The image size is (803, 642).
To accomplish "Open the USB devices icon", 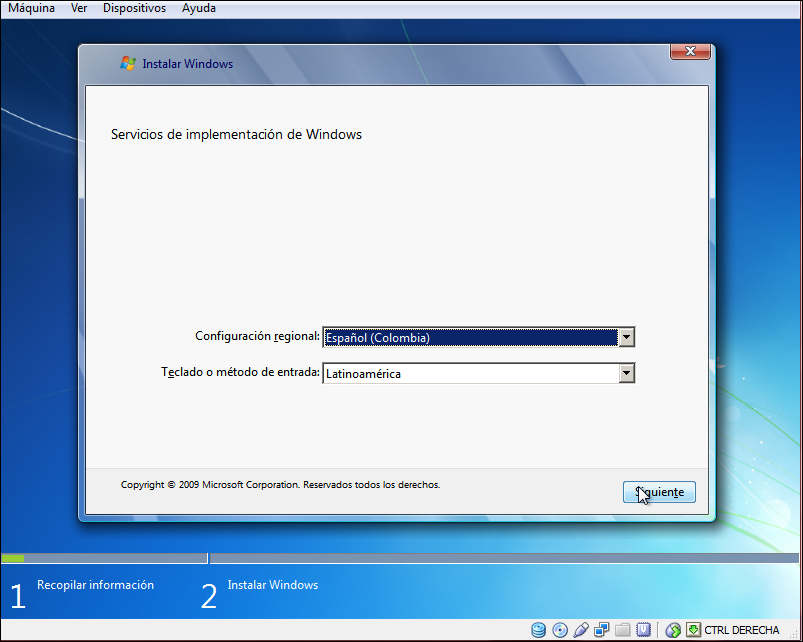I will 581,630.
